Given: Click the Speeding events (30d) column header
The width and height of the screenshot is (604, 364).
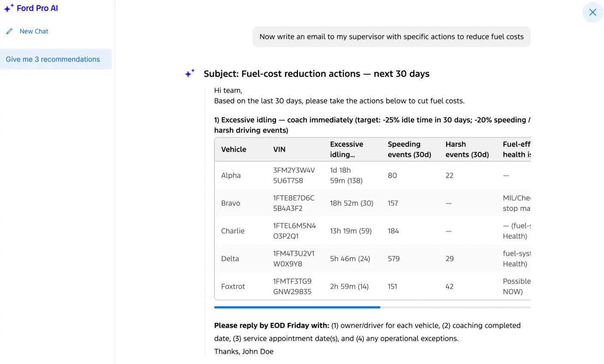Looking at the screenshot, I should coord(409,149).
